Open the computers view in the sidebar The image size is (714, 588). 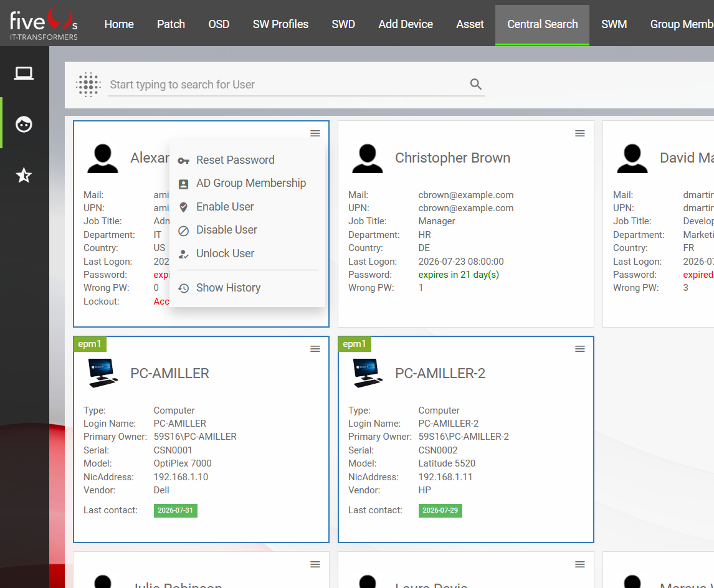pyautogui.click(x=24, y=73)
